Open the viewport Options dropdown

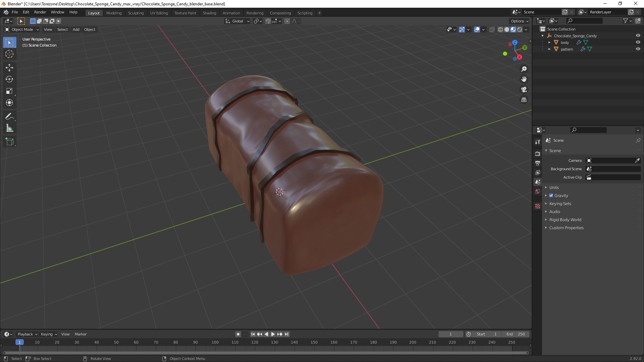click(520, 21)
